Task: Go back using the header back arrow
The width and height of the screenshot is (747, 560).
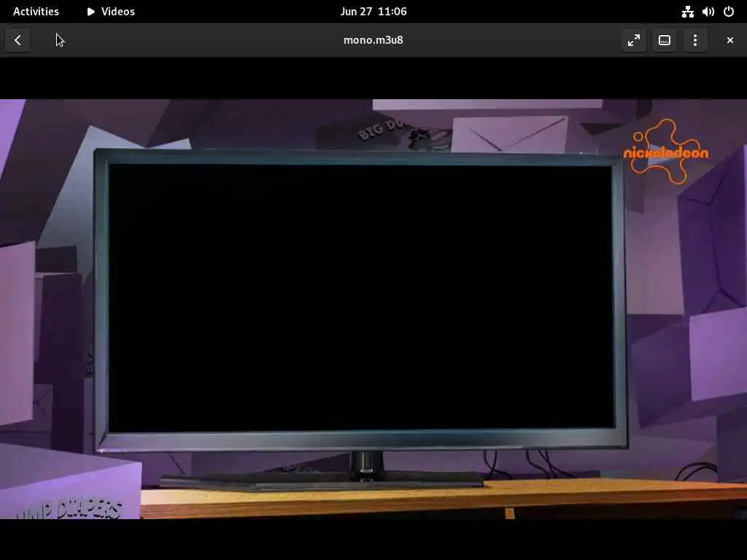Action: pyautogui.click(x=18, y=41)
